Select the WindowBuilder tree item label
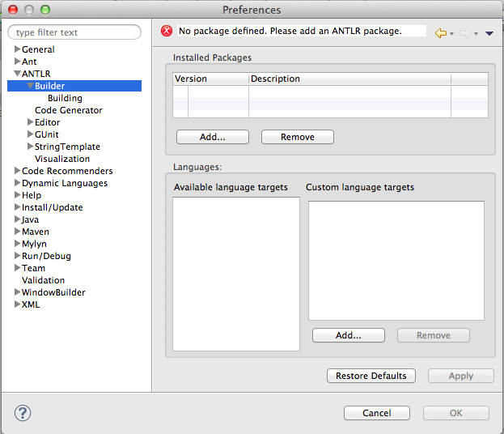 (53, 292)
